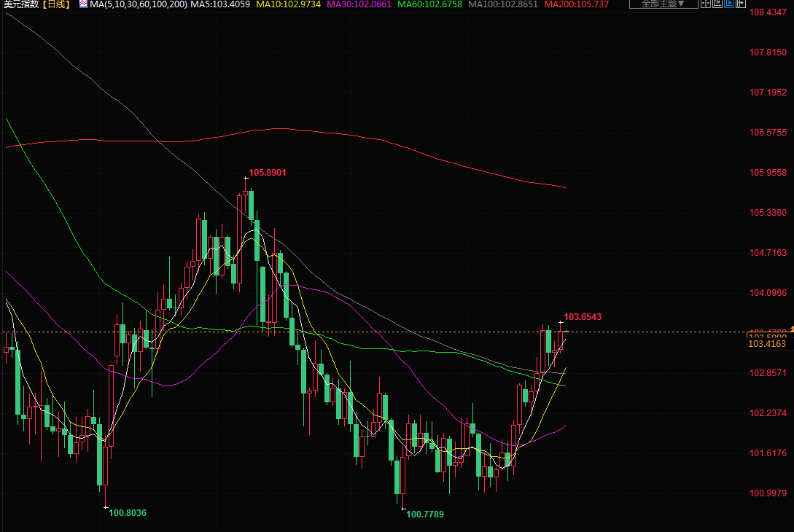Click the green MA60 label

(430, 4)
